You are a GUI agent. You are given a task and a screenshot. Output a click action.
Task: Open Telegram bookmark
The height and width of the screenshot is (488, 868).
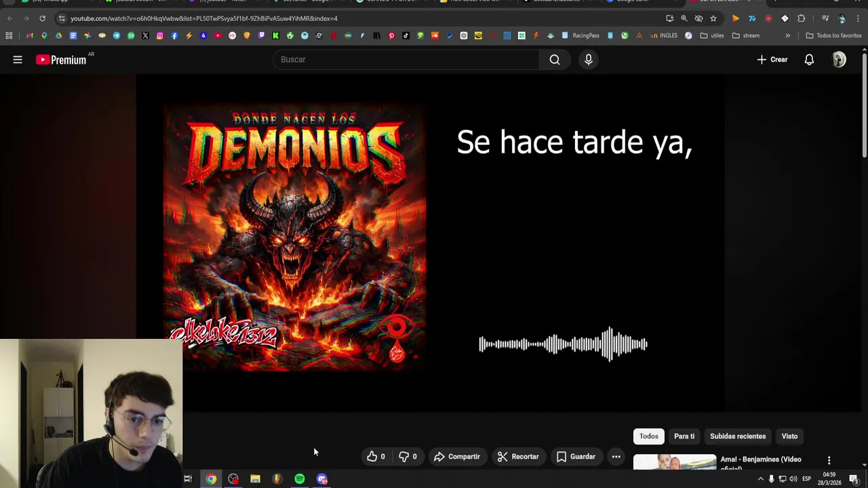[x=117, y=35]
